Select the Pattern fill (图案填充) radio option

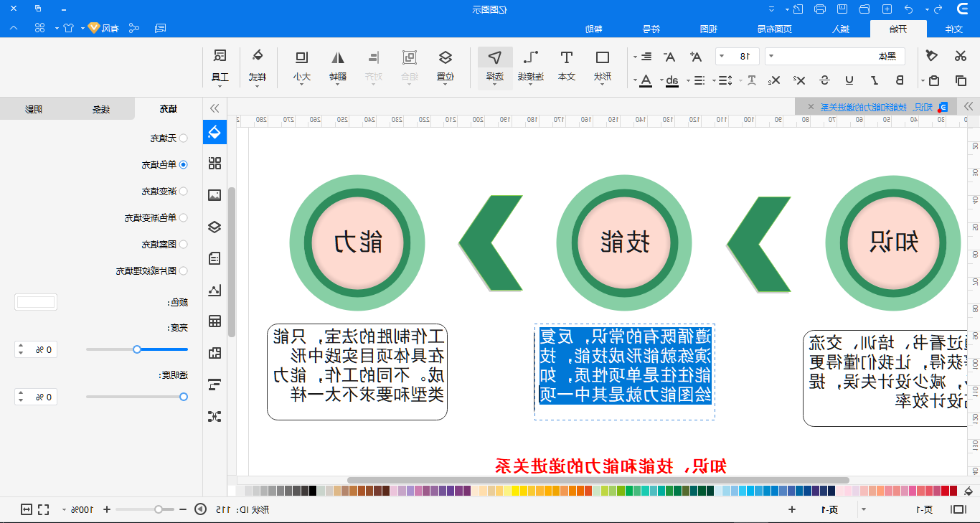pos(183,244)
